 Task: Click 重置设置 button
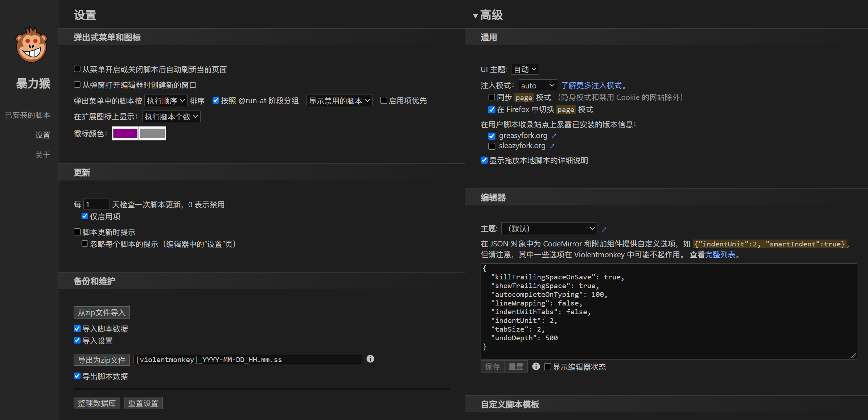143,403
